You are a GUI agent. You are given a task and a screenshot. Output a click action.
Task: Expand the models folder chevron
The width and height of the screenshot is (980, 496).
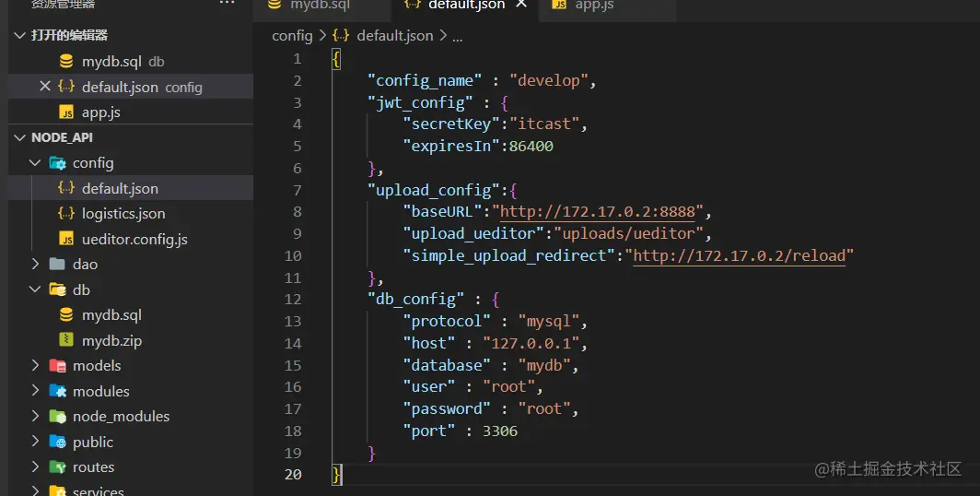click(35, 365)
